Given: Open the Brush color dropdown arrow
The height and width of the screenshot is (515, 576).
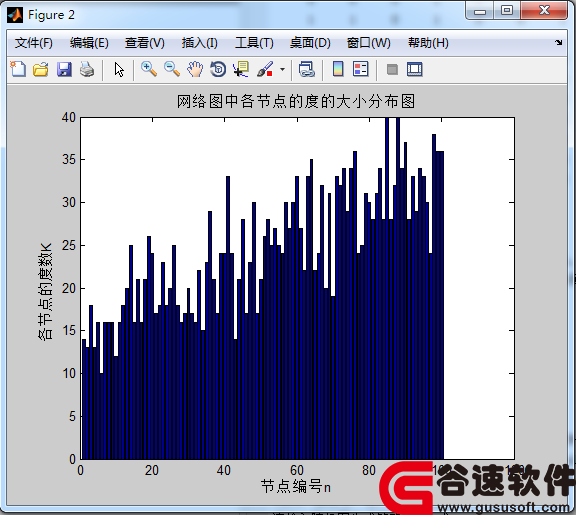Looking at the screenshot, I should click(282, 69).
